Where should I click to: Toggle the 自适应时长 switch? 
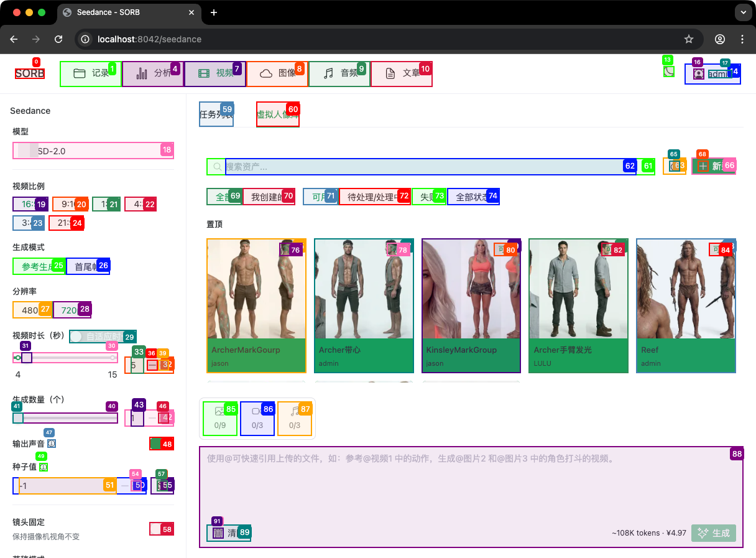coord(77,337)
